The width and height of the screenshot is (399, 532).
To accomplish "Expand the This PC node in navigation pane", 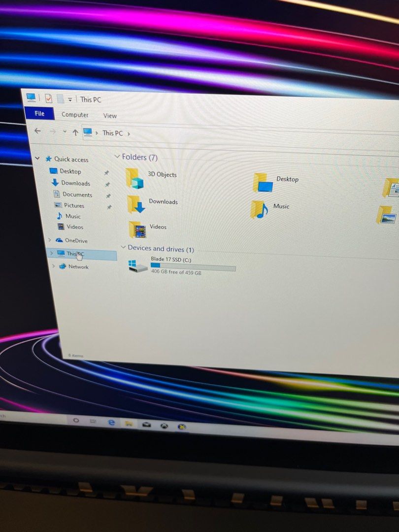I will 51,253.
